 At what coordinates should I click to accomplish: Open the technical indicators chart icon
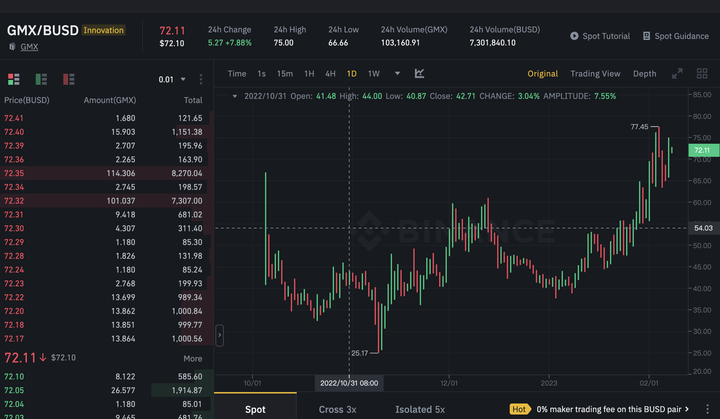(x=419, y=74)
